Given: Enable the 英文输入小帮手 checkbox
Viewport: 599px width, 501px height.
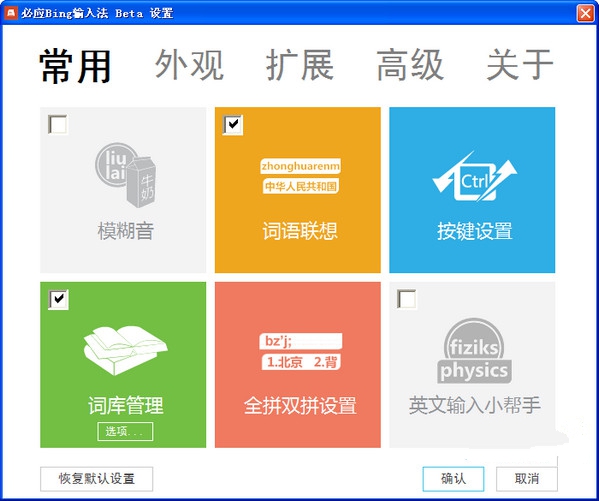Looking at the screenshot, I should 407,299.
